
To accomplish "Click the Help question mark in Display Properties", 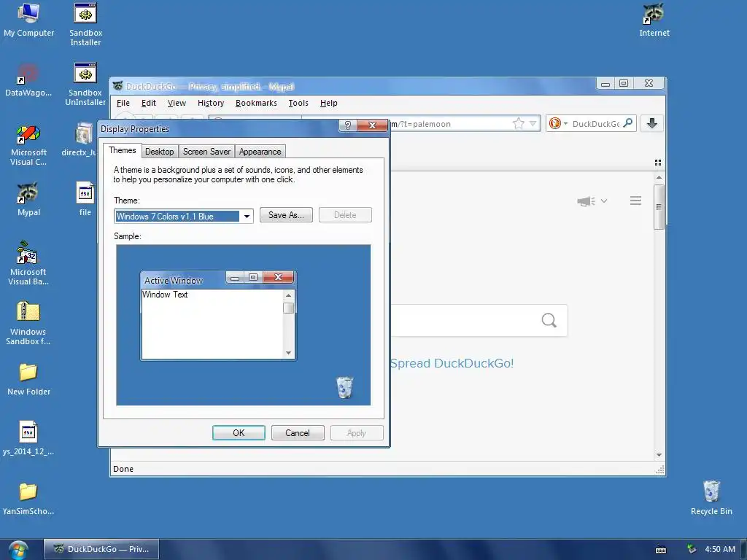I will [348, 125].
